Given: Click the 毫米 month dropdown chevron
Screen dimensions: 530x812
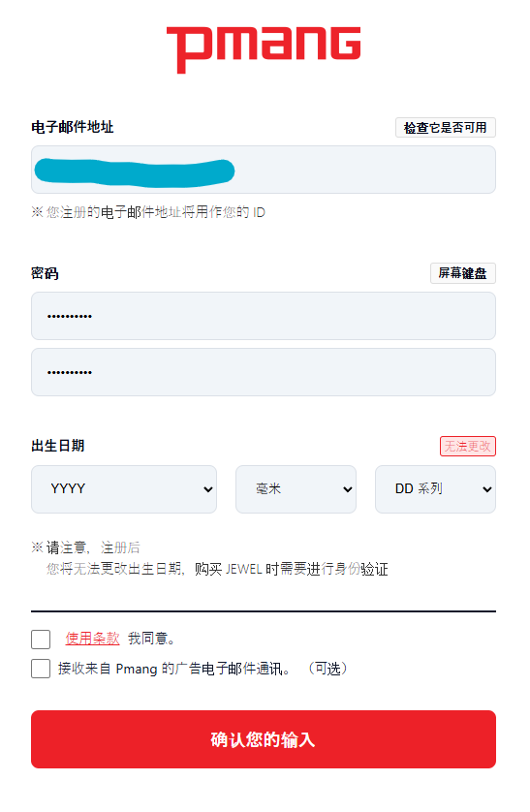Looking at the screenshot, I should click(347, 489).
